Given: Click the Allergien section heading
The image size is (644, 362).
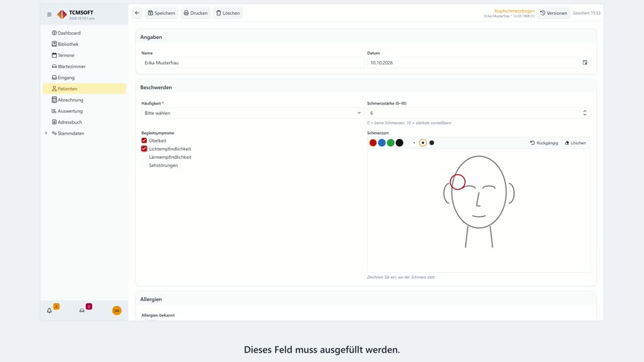Looking at the screenshot, I should click(x=151, y=299).
